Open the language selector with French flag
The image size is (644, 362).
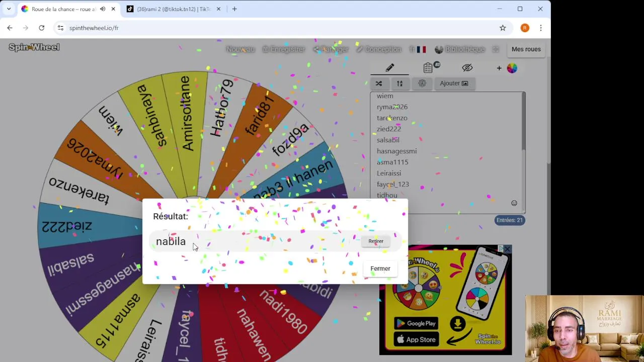[418, 49]
